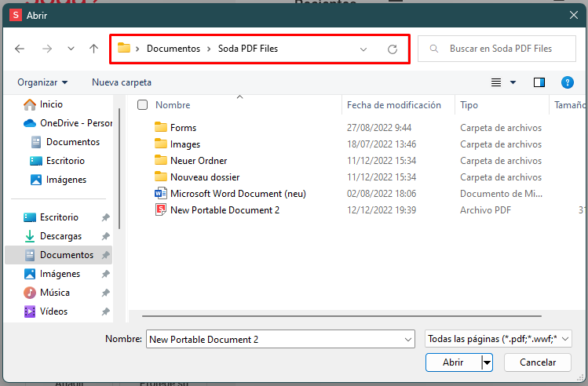Sort by the Nombre column

(x=173, y=105)
